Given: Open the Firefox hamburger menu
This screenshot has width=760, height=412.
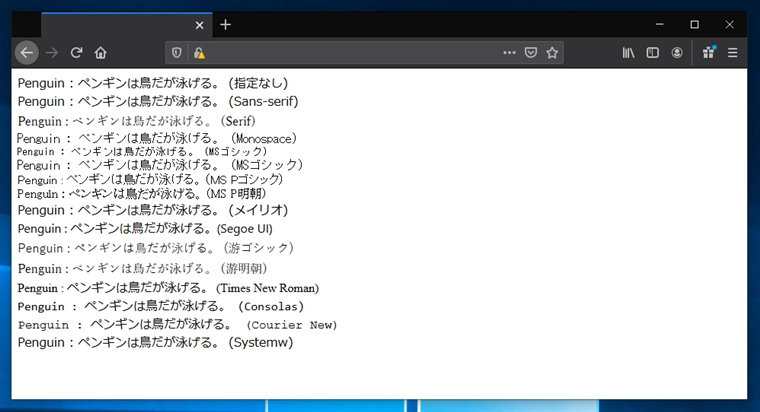Looking at the screenshot, I should tap(733, 53).
